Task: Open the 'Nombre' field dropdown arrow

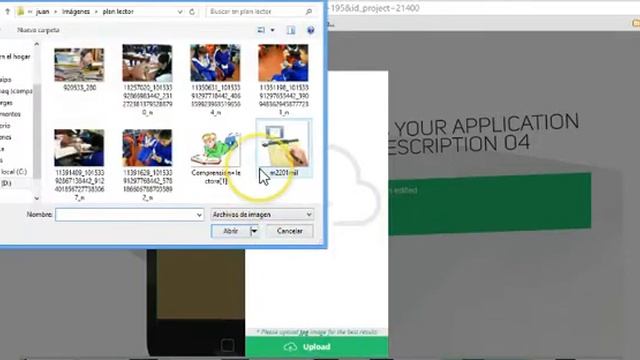Action: point(199,215)
